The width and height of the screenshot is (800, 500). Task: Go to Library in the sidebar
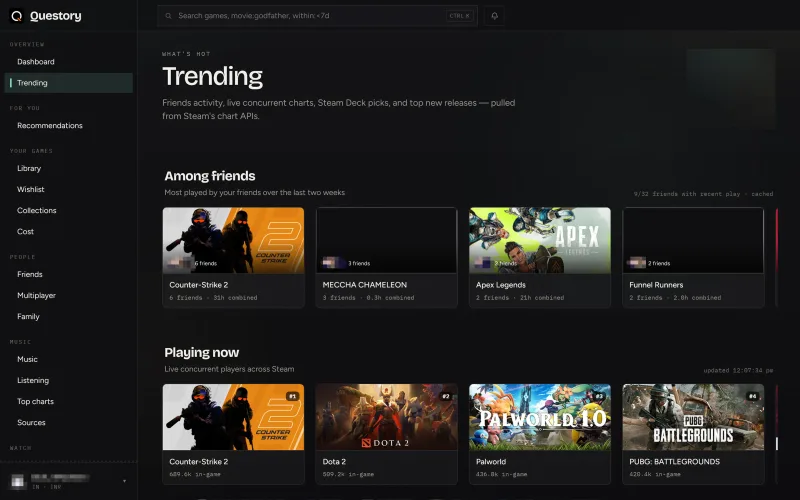pyautogui.click(x=69, y=168)
